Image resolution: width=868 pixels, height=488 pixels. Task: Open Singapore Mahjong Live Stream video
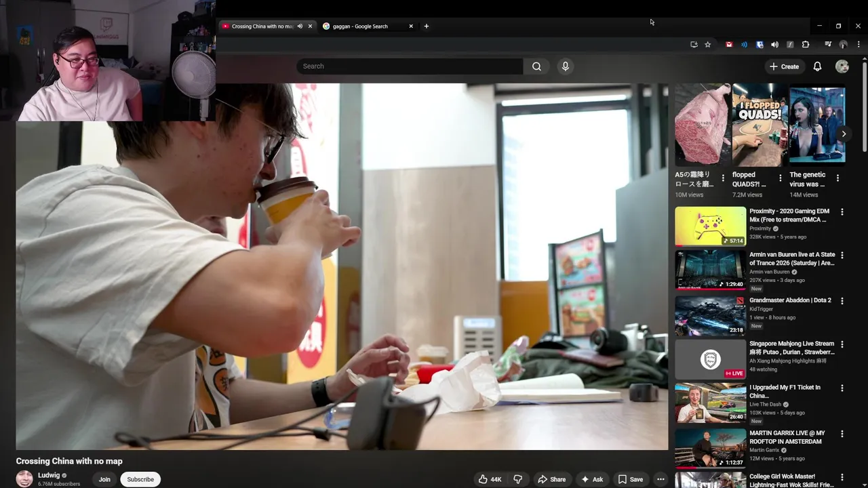coord(792,348)
